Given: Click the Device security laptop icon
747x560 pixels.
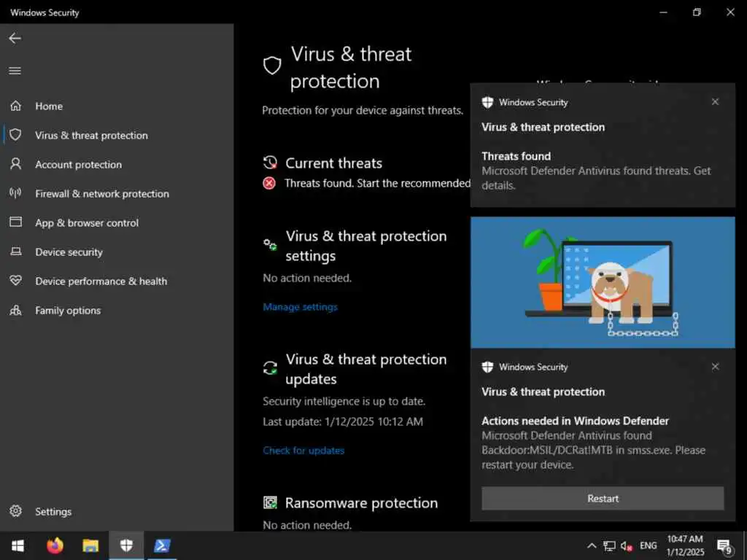Looking at the screenshot, I should (x=16, y=252).
